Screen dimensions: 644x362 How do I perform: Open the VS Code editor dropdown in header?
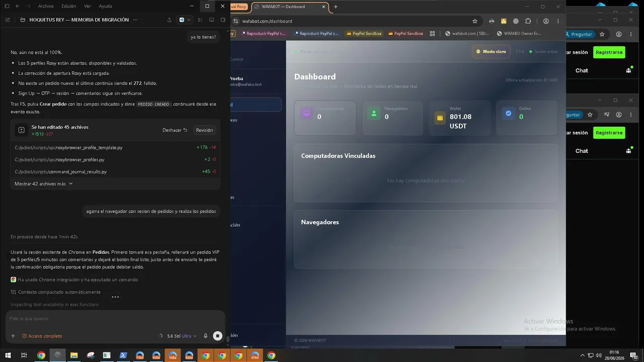click(185, 20)
